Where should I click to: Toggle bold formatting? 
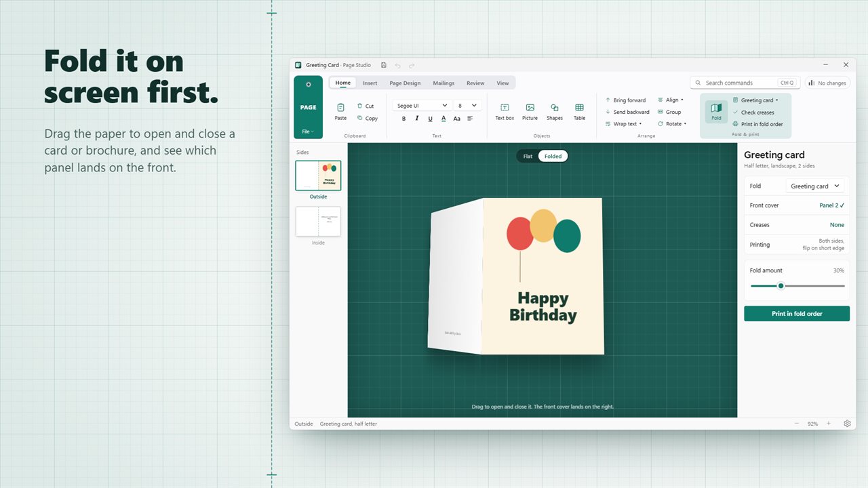point(403,118)
